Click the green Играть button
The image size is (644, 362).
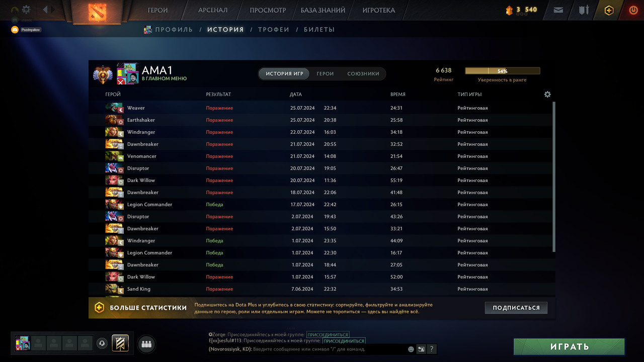(x=569, y=346)
